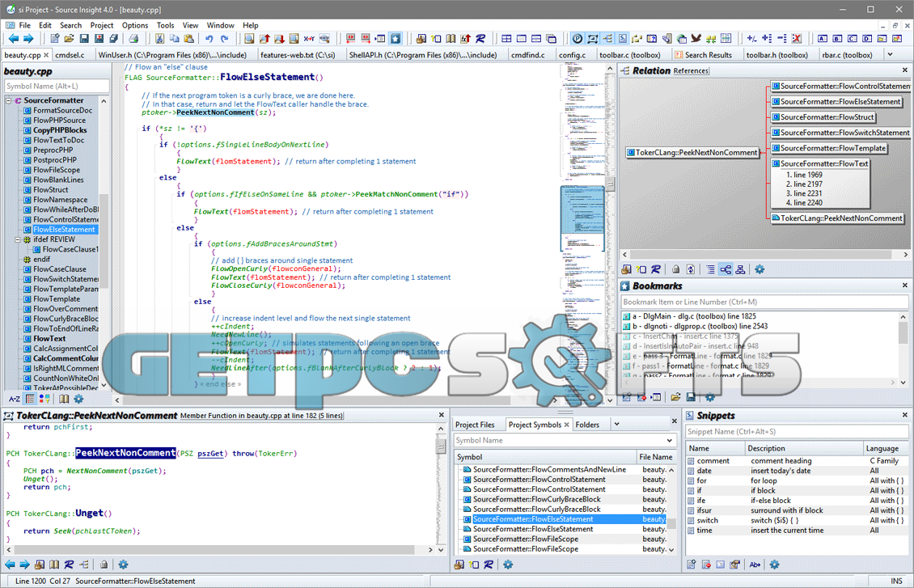Open symbol window settings gear
Screen dimensions: 914x588
point(78,400)
